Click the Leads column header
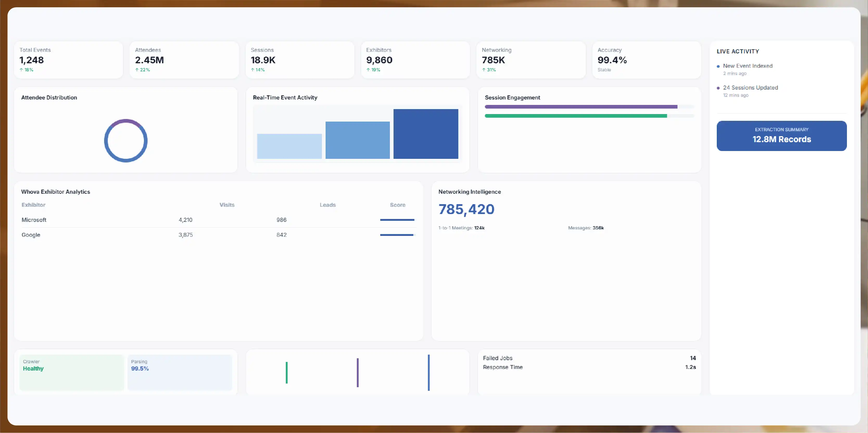This screenshot has width=868, height=433. (x=327, y=205)
